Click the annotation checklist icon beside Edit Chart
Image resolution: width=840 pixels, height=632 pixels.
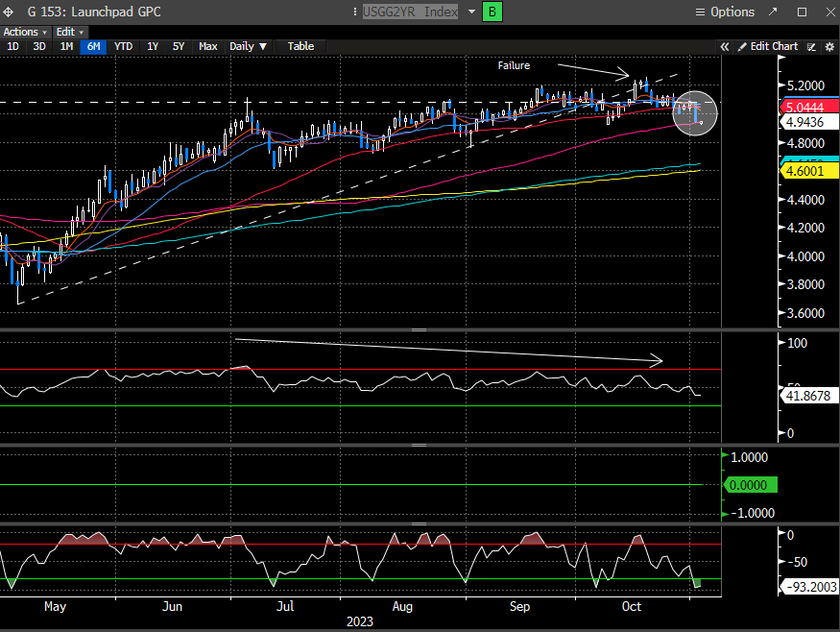(x=811, y=46)
